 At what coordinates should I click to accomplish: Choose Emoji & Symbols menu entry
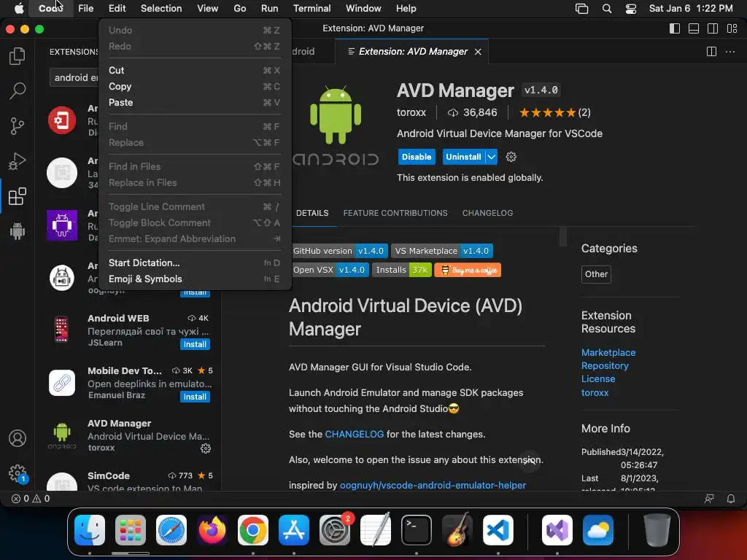pyautogui.click(x=194, y=279)
